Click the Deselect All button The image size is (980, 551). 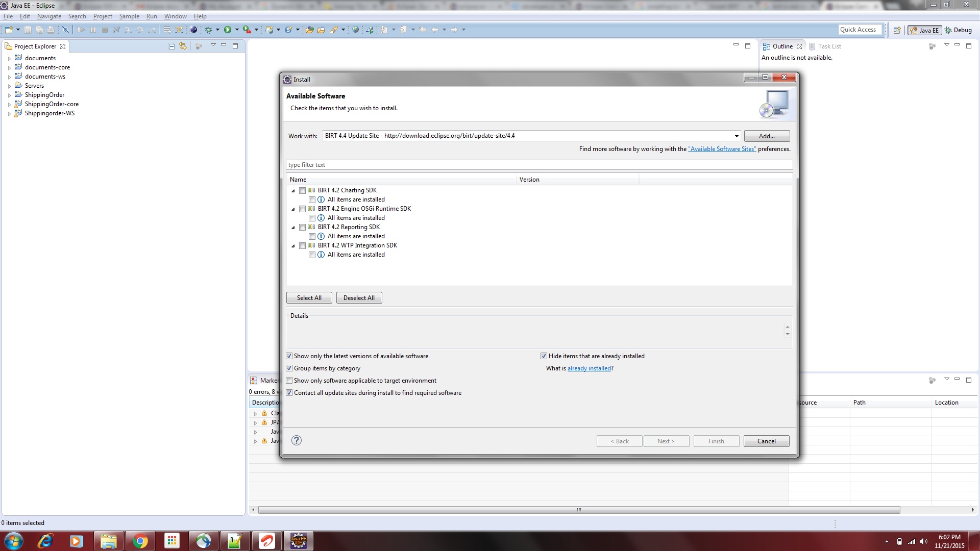[359, 298]
